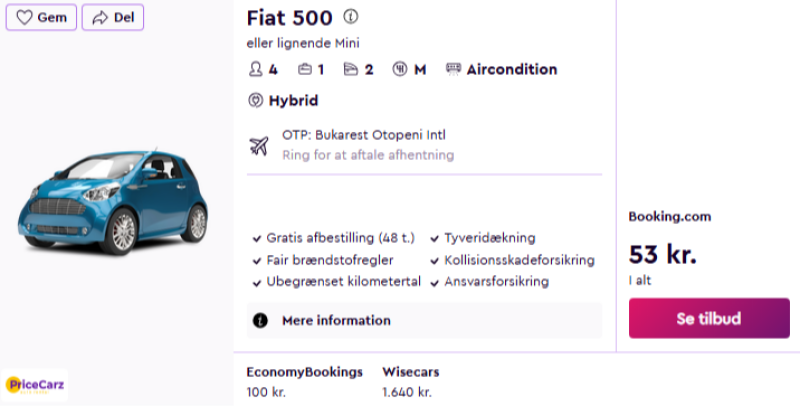800x406 pixels.
Task: Click the share arrow icon
Action: [100, 17]
